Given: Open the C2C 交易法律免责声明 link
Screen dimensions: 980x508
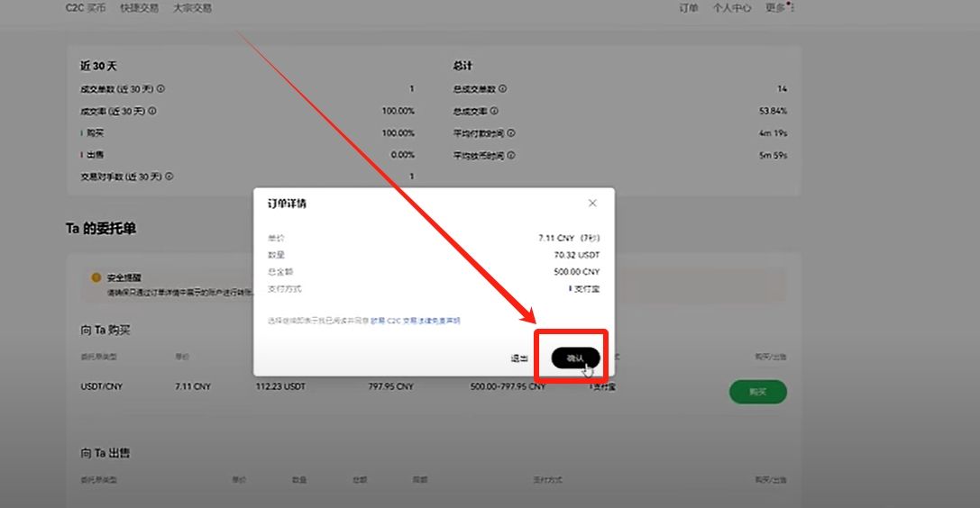Looking at the screenshot, I should pyautogui.click(x=416, y=321).
